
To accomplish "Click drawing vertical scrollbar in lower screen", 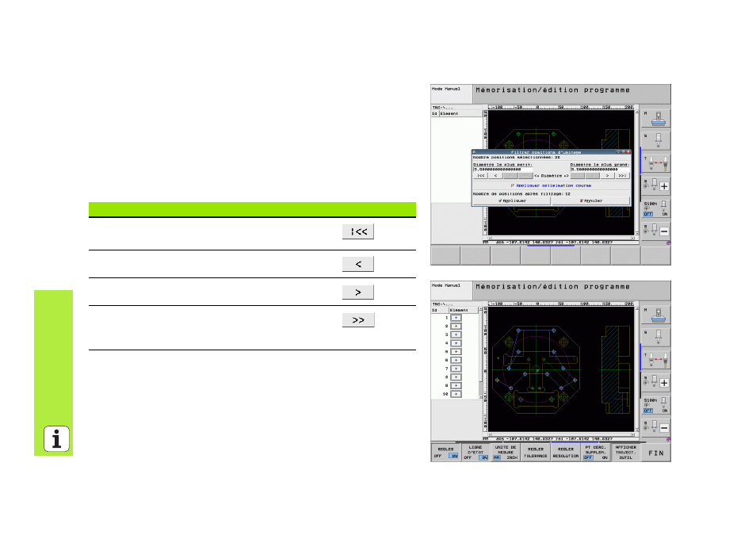I will (x=637, y=369).
